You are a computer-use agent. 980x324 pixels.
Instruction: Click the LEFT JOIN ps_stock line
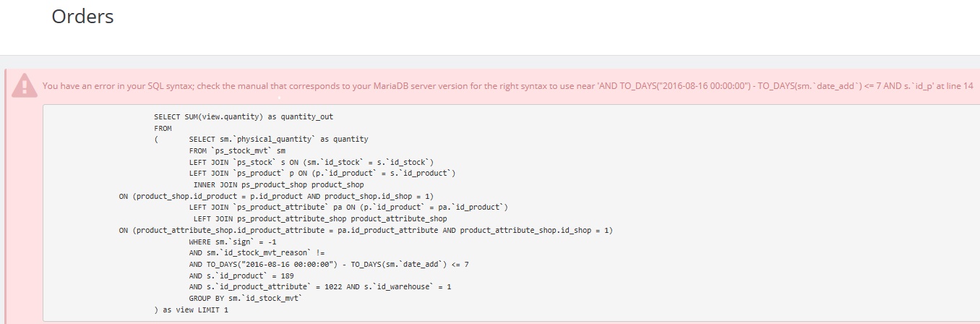pyautogui.click(x=311, y=162)
